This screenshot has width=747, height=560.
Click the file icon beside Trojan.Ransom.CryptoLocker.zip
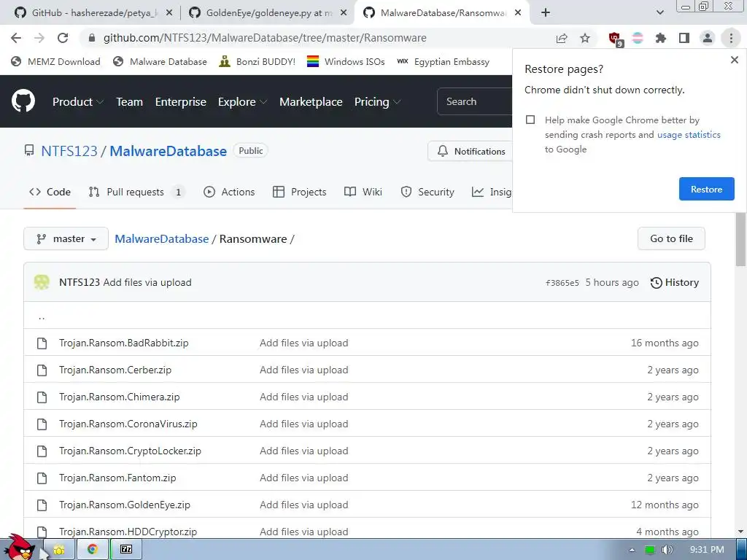click(42, 451)
